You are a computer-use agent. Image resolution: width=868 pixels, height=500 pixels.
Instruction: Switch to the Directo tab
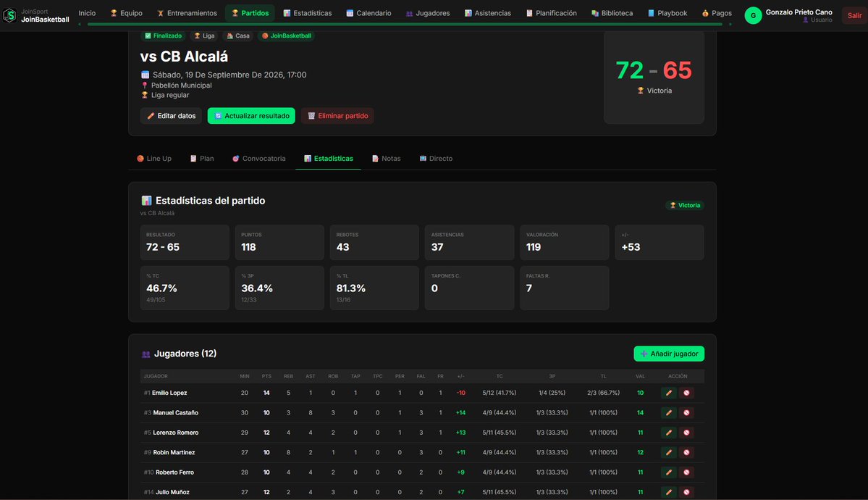click(436, 159)
